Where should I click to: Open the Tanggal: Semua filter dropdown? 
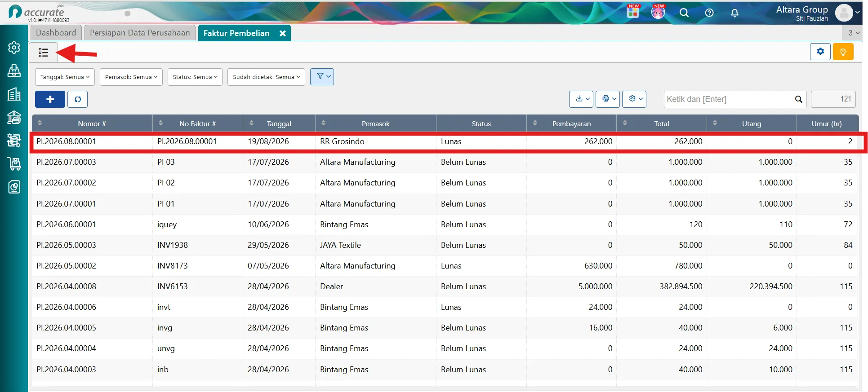pos(65,77)
